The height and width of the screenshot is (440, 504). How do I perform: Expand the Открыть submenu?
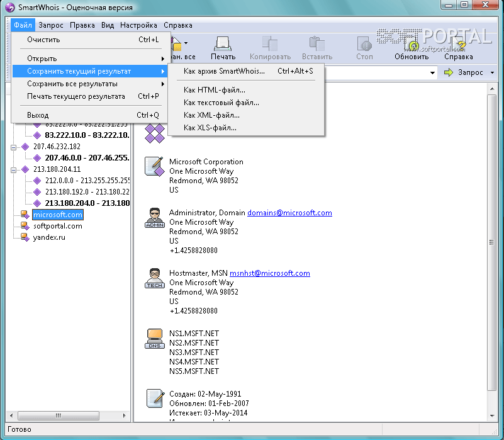89,59
